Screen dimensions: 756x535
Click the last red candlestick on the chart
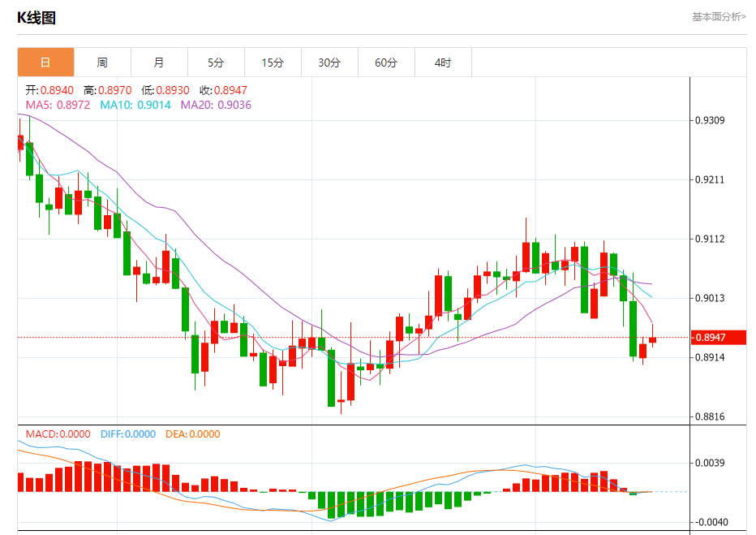point(652,339)
